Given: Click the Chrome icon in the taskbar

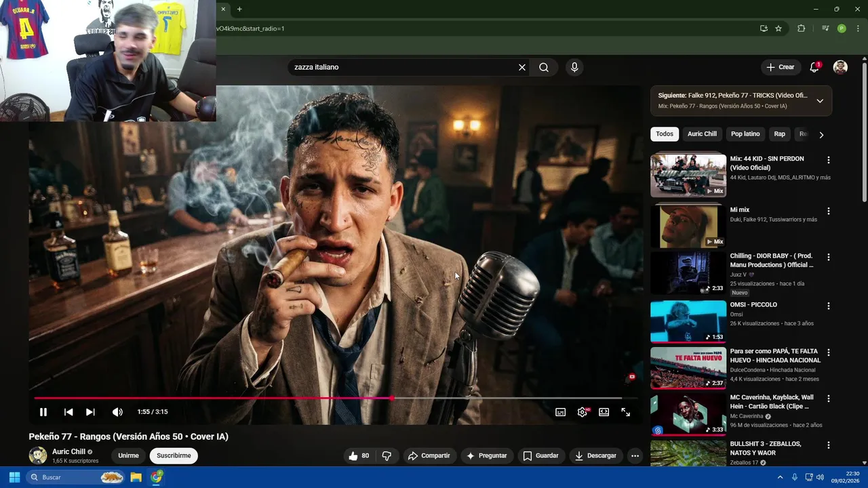Looking at the screenshot, I should 157,477.
